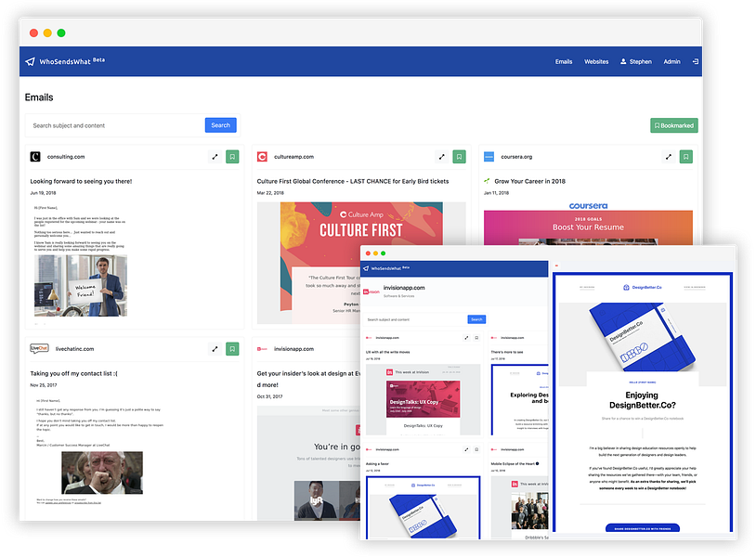Expand 'UX with all the write moves' email
The image size is (756, 557).
click(x=466, y=338)
